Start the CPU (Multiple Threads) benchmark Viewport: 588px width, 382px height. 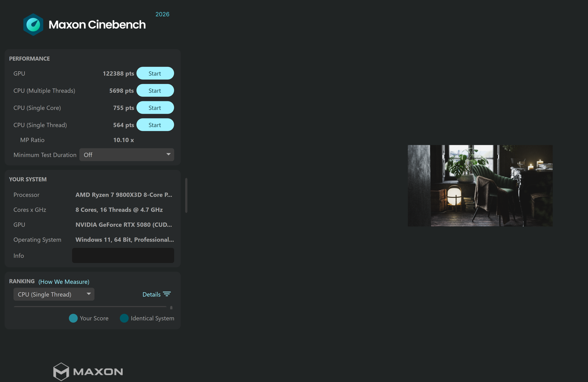point(155,90)
